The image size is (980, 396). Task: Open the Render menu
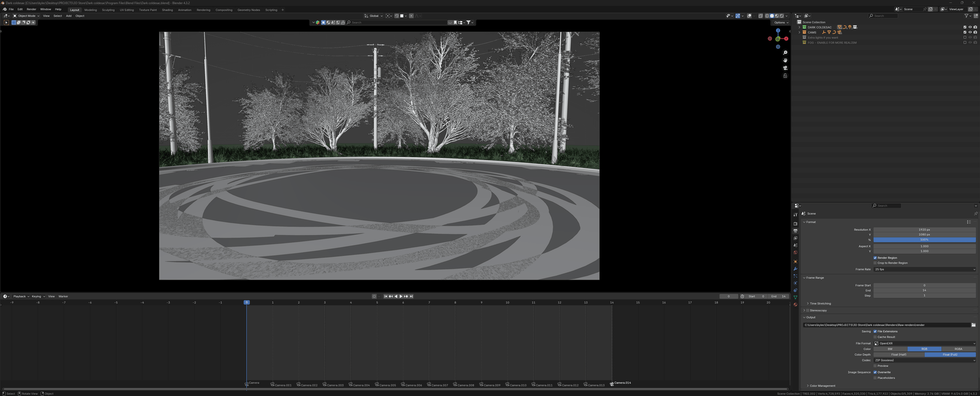pos(31,9)
